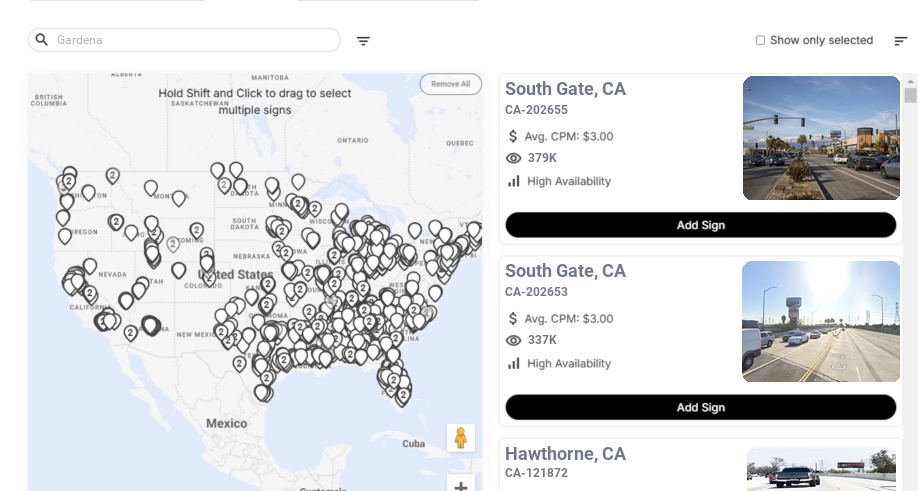Open the Hawthorne, CA listing title
This screenshot has width=920, height=491.
565,454
